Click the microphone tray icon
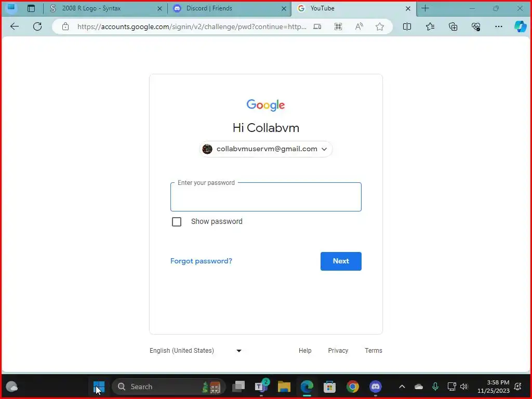Image resolution: width=532 pixels, height=399 pixels. tap(435, 387)
